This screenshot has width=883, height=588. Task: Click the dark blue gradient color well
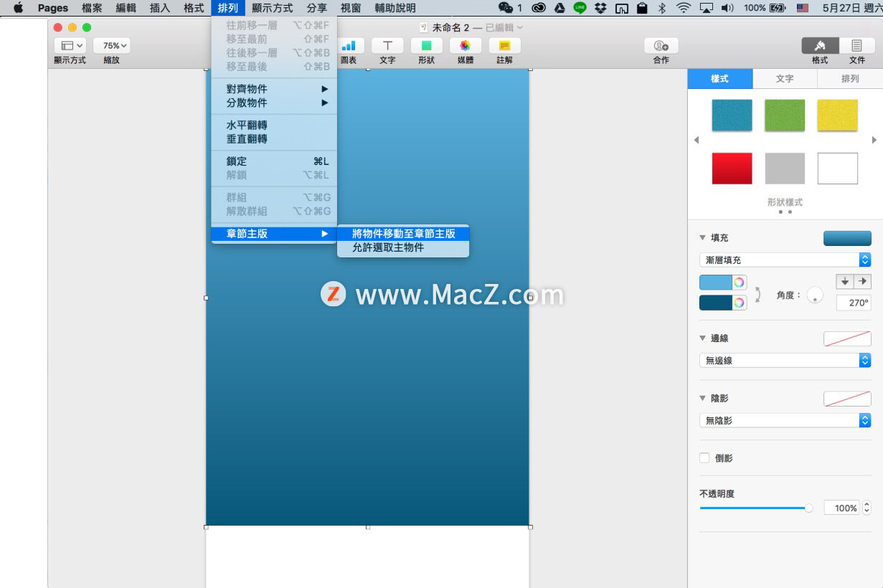coord(716,303)
